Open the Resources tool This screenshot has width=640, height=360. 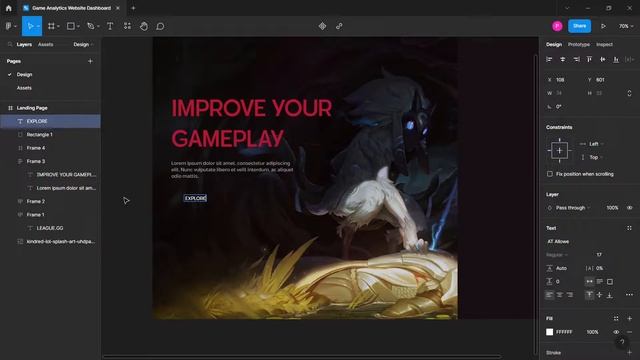click(x=127, y=26)
